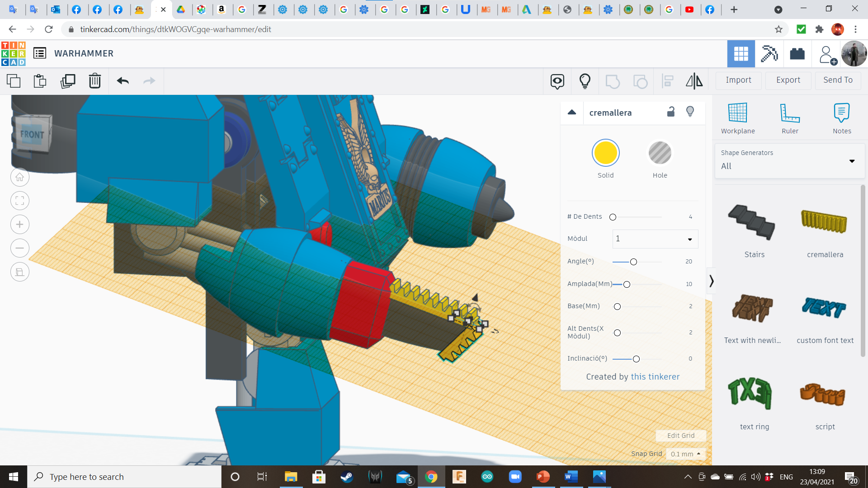Click the Home view button

20,177
